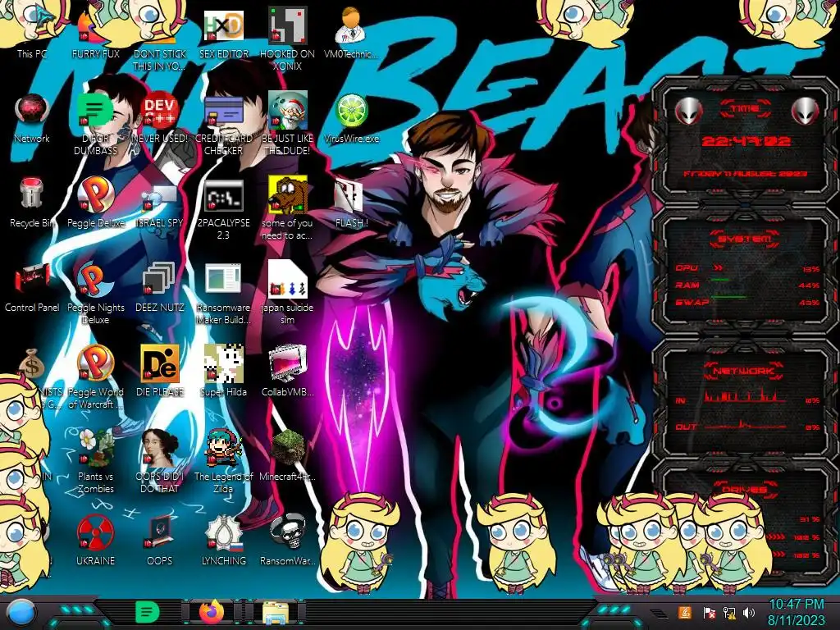Open the BE JUST LIKE THE DUDE! icon
Screen dimensions: 840x630
point(287,123)
